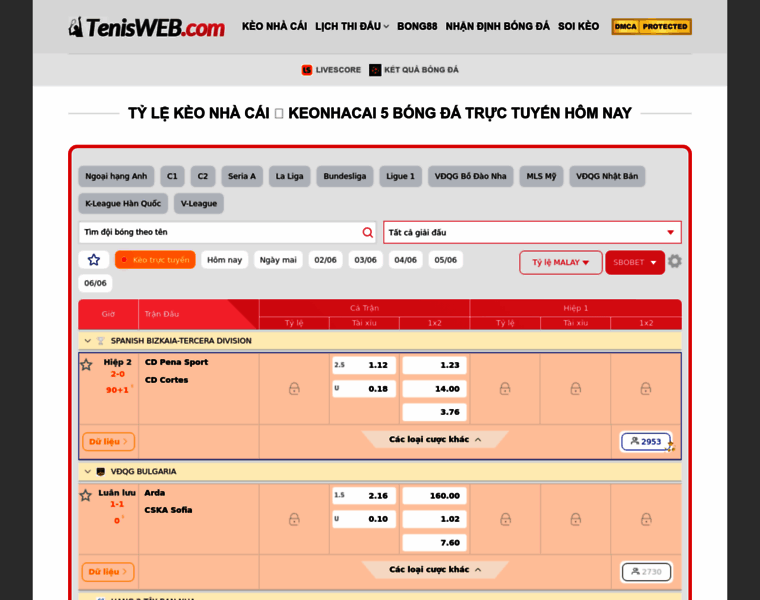Select 1x2 odds 3.76
The height and width of the screenshot is (600, 760).
point(434,412)
